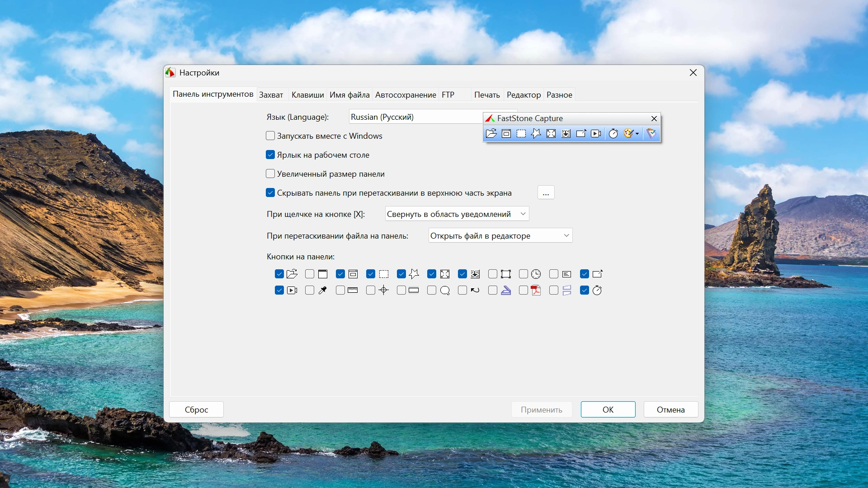Click Capture Rectangular Region icon in floating panel
The image size is (868, 488).
[x=521, y=133]
